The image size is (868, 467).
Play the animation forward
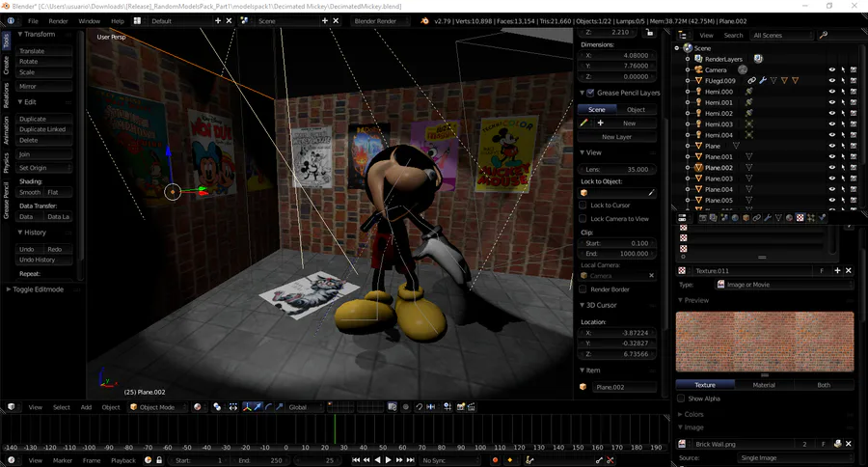tap(388, 460)
